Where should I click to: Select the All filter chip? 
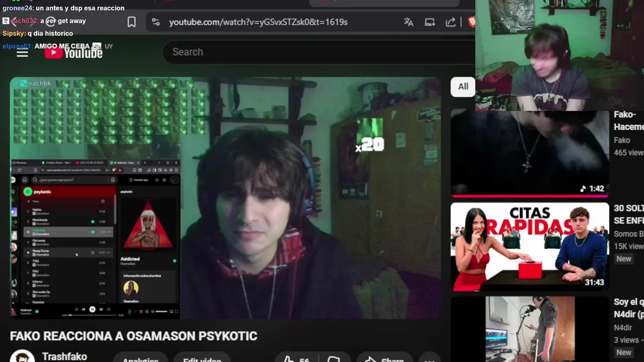click(463, 86)
